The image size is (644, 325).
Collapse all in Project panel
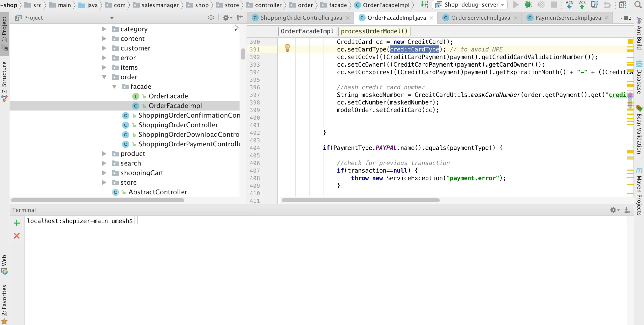pos(211,18)
